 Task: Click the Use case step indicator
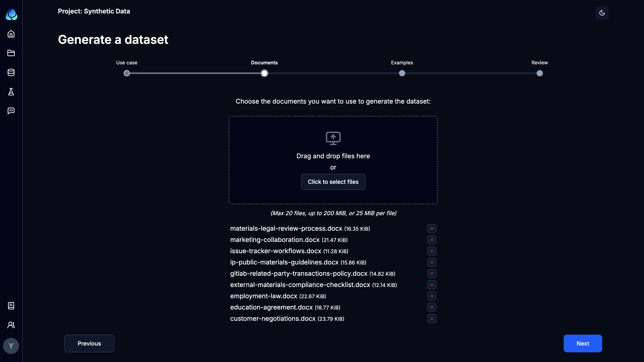click(127, 73)
